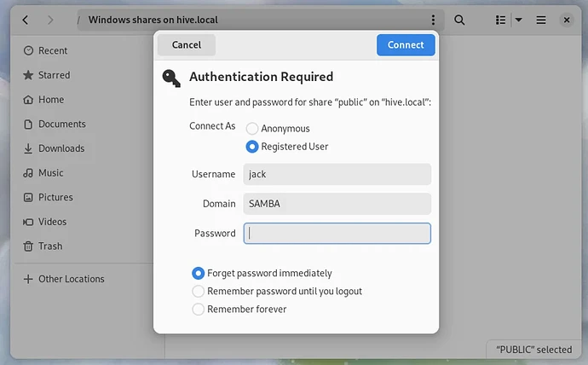Select the Registered User option
Image resolution: width=588 pixels, height=365 pixels.
point(252,147)
